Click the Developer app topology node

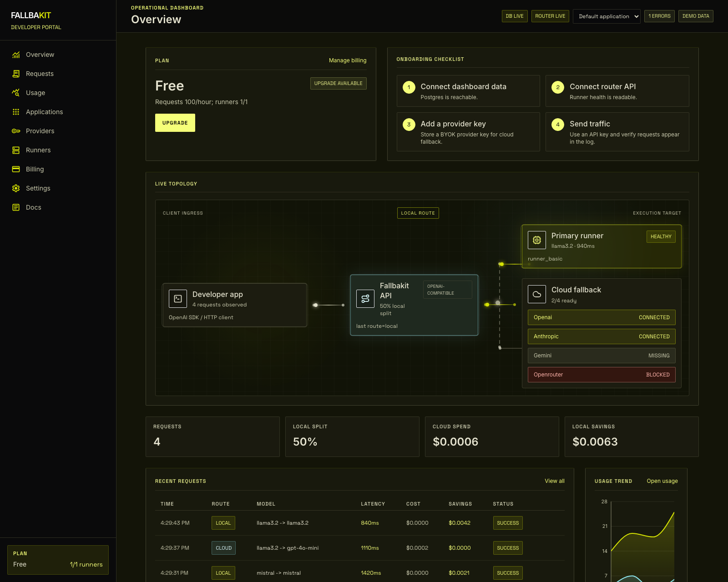click(235, 305)
